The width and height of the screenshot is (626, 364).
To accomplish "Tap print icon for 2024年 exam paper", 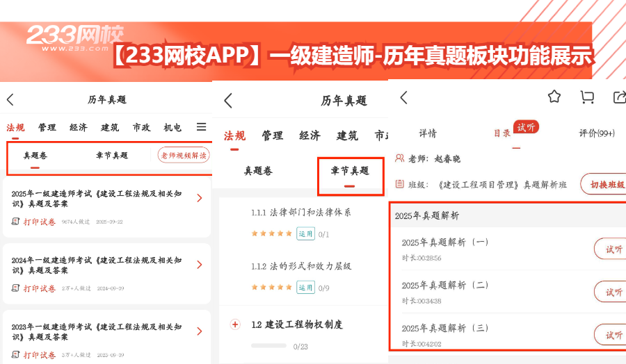I will [x=15, y=288].
